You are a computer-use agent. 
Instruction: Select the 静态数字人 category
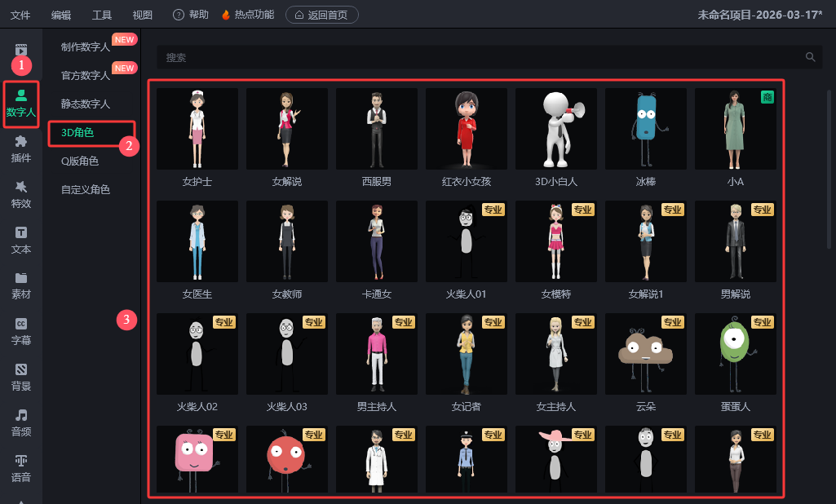(86, 104)
